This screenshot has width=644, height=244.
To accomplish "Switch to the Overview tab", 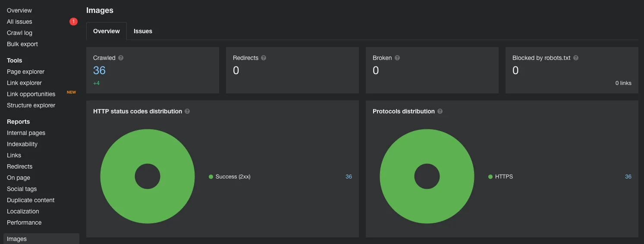I will (x=107, y=31).
